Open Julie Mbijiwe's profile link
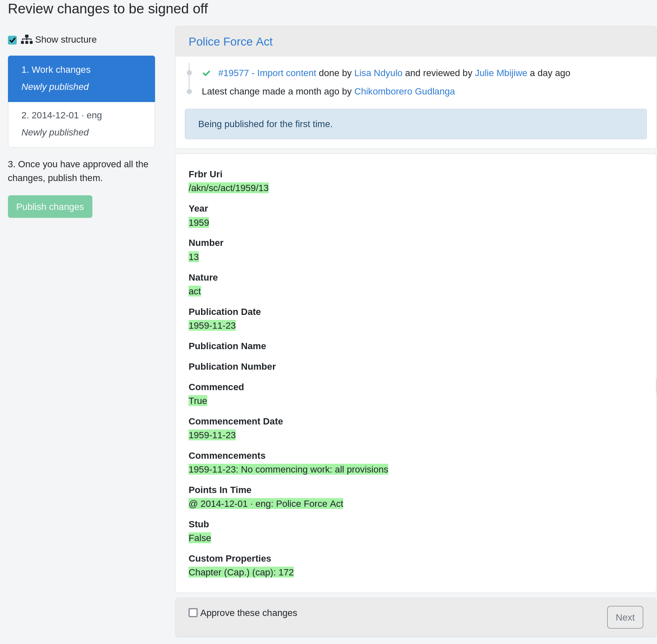657x644 pixels. 501,73
